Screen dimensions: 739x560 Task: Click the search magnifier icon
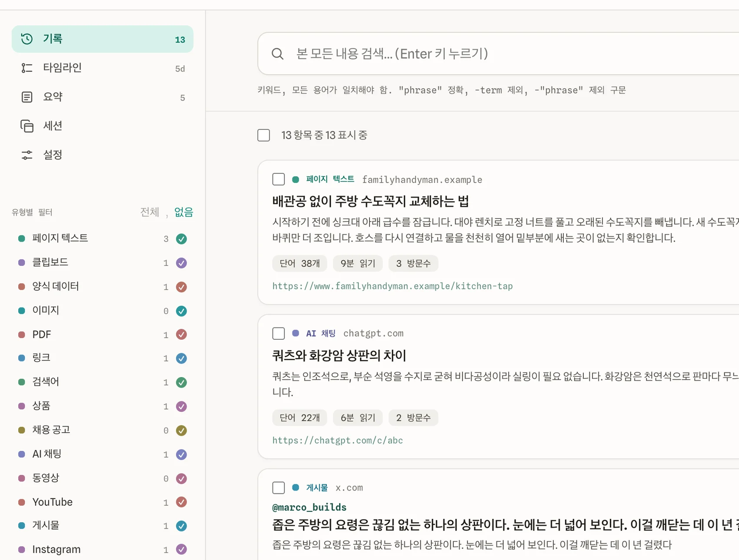pos(277,54)
